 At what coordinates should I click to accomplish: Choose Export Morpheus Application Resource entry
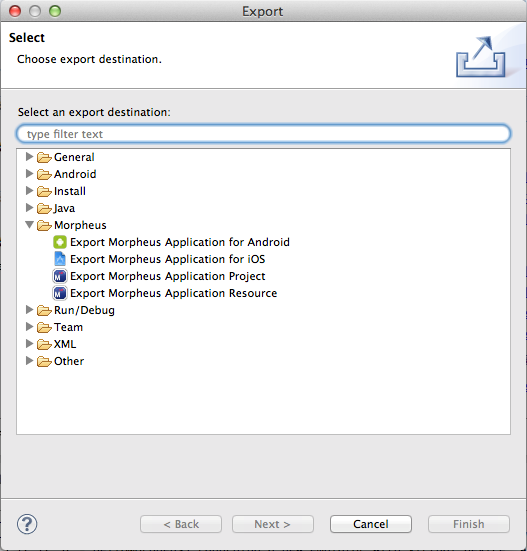pyautogui.click(x=174, y=293)
